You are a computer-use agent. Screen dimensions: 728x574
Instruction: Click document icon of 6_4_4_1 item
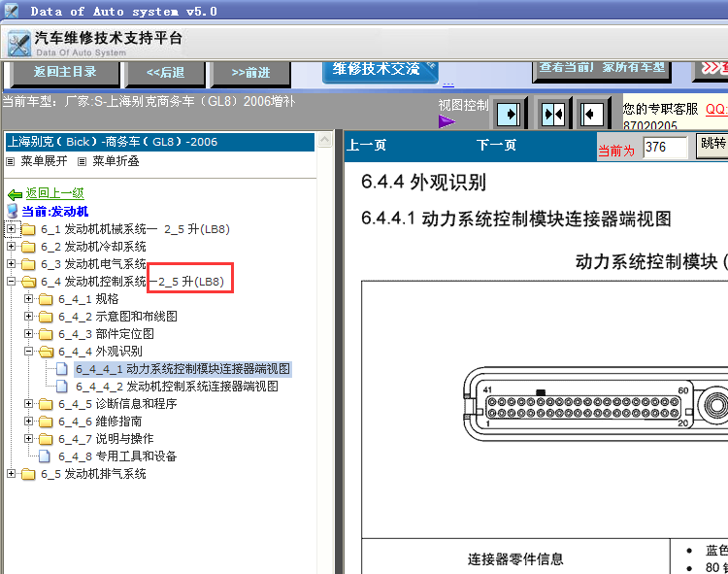[x=62, y=369]
